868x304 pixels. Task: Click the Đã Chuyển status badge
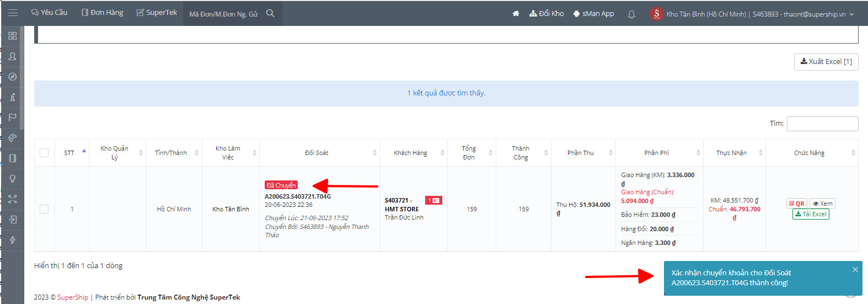pyautogui.click(x=281, y=185)
